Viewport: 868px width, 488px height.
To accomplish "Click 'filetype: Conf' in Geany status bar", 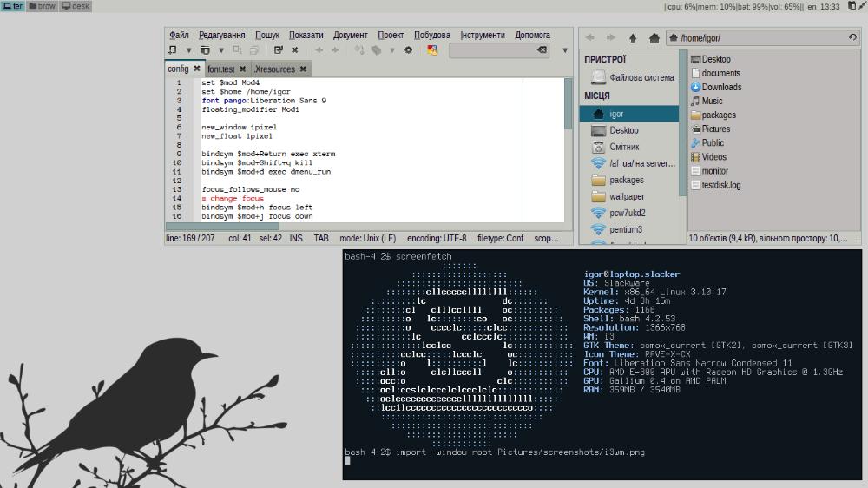I will click(500, 238).
